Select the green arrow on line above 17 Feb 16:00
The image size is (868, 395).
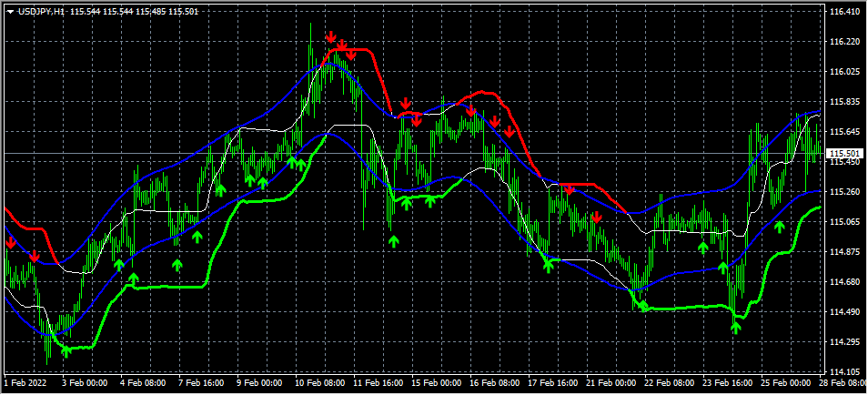click(548, 265)
